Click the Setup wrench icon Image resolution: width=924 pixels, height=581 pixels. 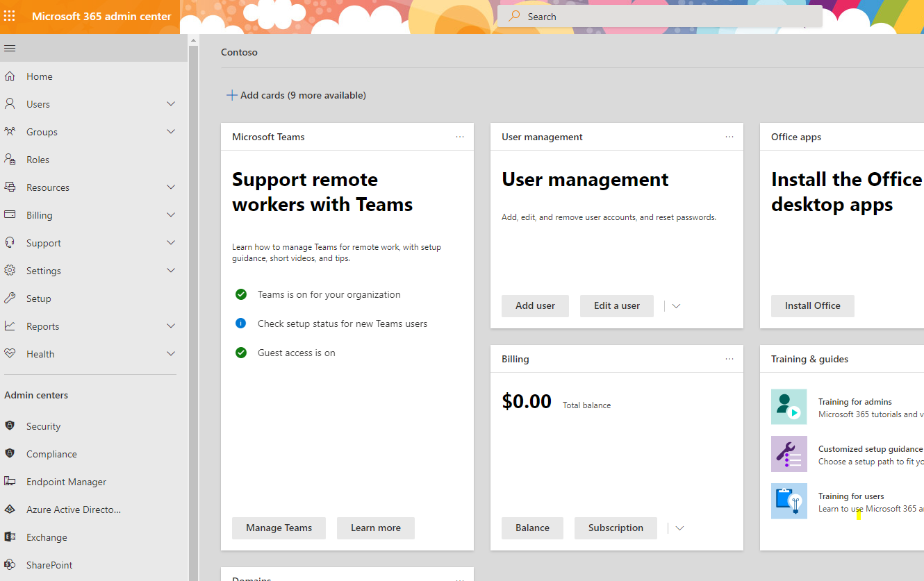[x=10, y=298]
